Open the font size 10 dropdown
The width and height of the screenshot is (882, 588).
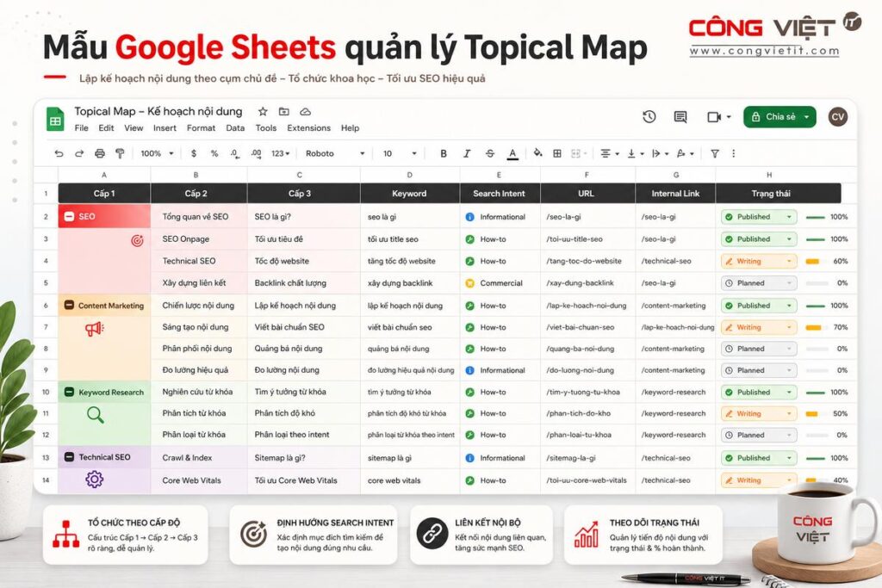[400, 153]
